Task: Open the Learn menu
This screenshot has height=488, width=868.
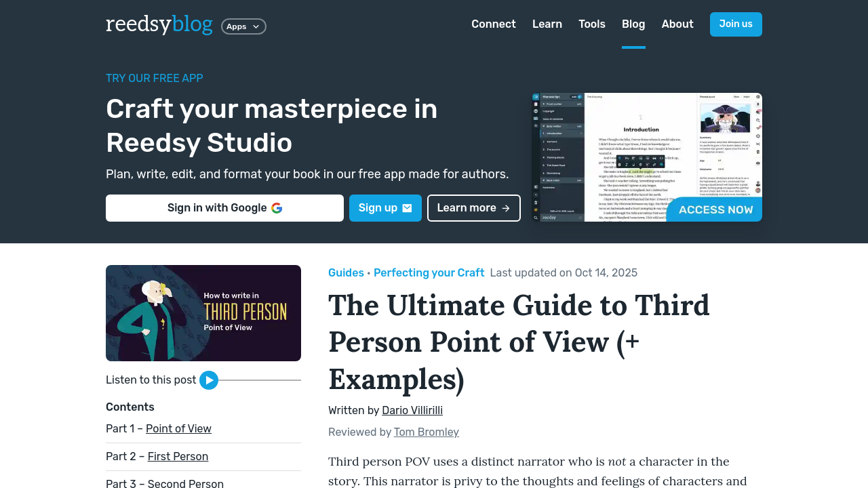Action: point(547,24)
